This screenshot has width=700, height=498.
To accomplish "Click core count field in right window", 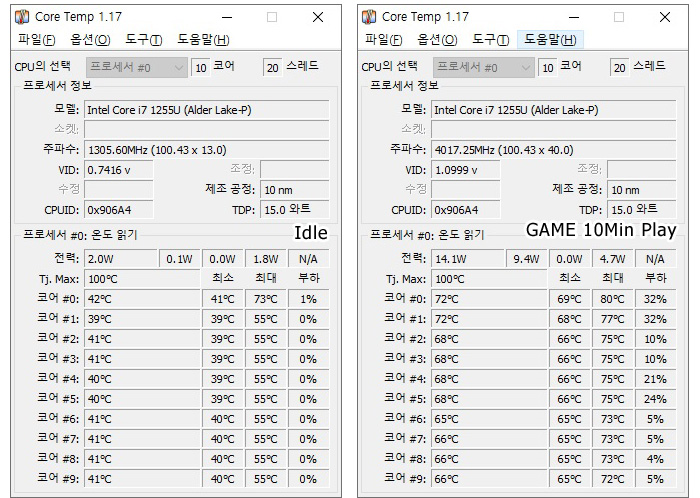I will 547,68.
